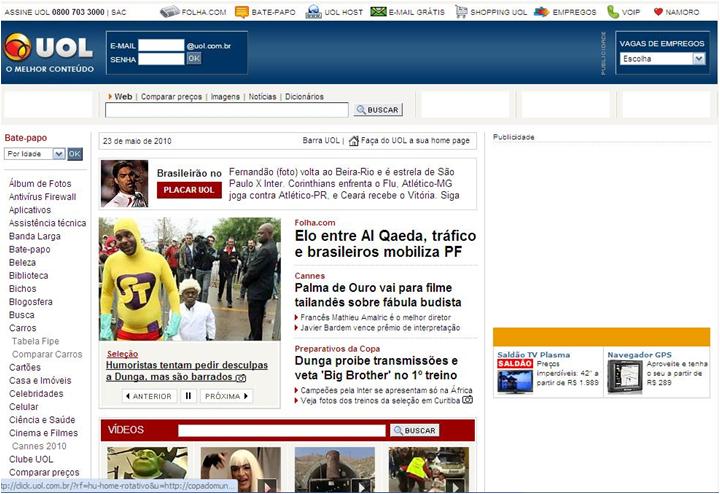Click the magnifier in the videos Buscar
720x494 pixels.
pyautogui.click(x=398, y=431)
